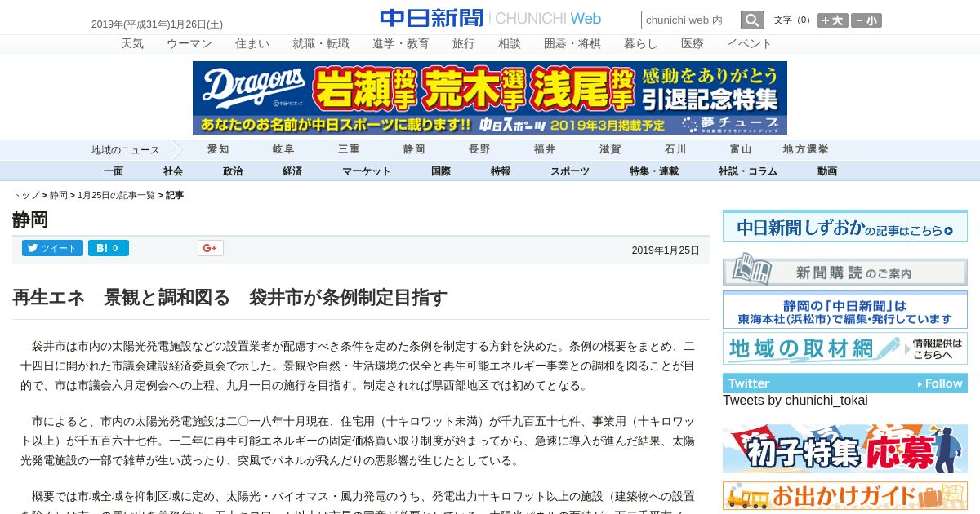The height and width of the screenshot is (514, 980).
Task: Select 静岡 regional news tab
Action: point(414,149)
